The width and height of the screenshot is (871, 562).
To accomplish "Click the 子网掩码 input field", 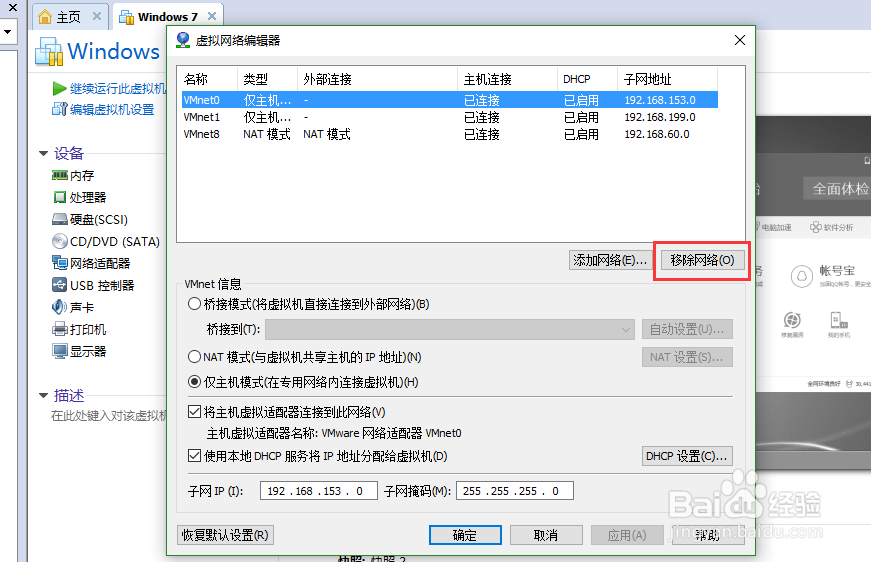I will click(514, 491).
